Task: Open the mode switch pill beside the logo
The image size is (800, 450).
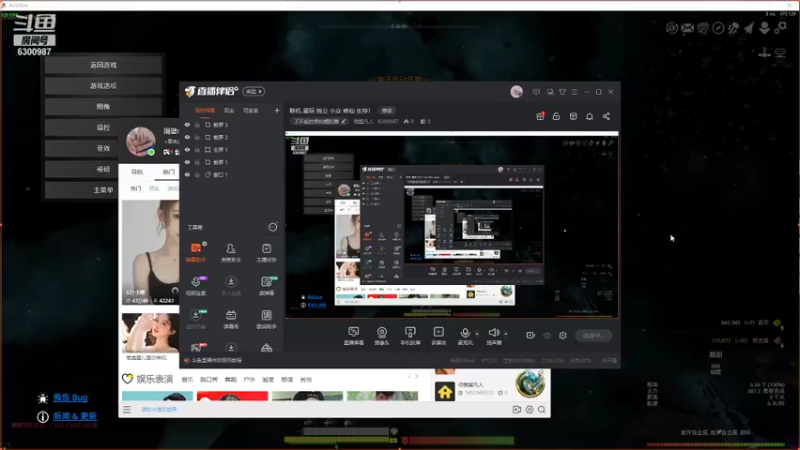Action: click(x=254, y=91)
